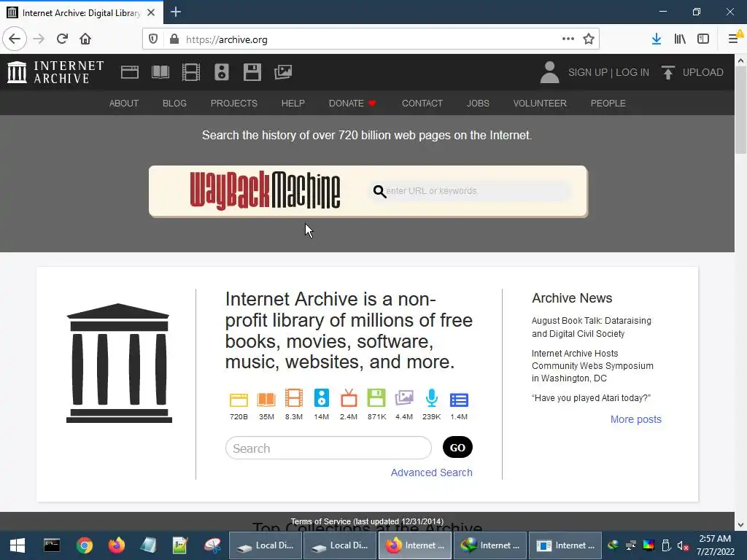Open the ABOUT menu item
This screenshot has width=747, height=560.
124,104
